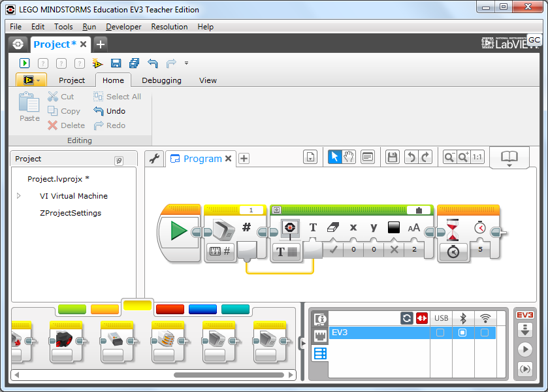Expand the VI Virtual Machine tree node
This screenshot has height=392, width=548.
(x=19, y=196)
